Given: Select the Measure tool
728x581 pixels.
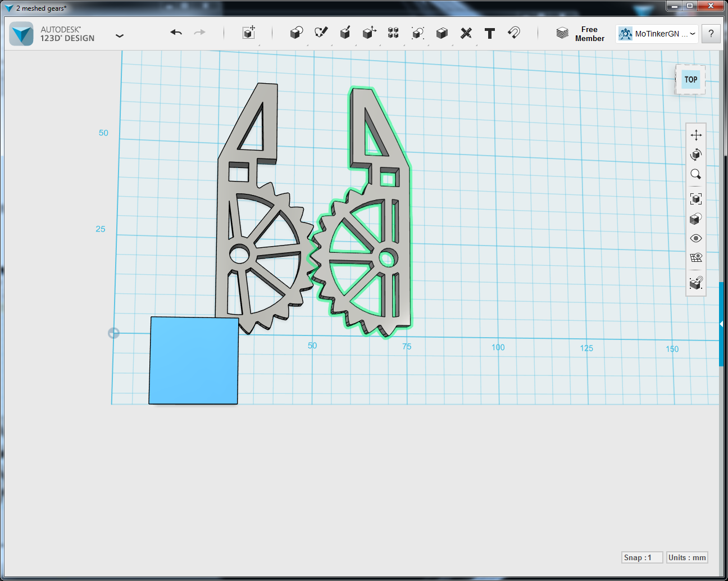Looking at the screenshot, I should click(466, 33).
